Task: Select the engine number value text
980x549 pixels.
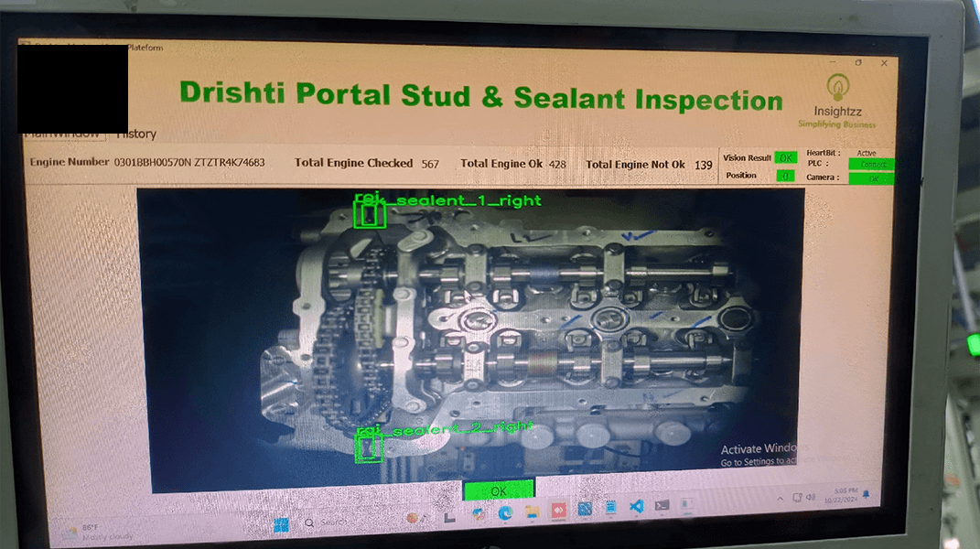Action: (x=189, y=163)
